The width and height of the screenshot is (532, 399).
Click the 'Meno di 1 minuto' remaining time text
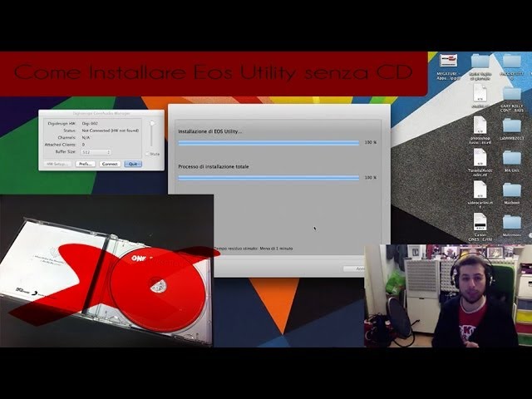pos(276,249)
